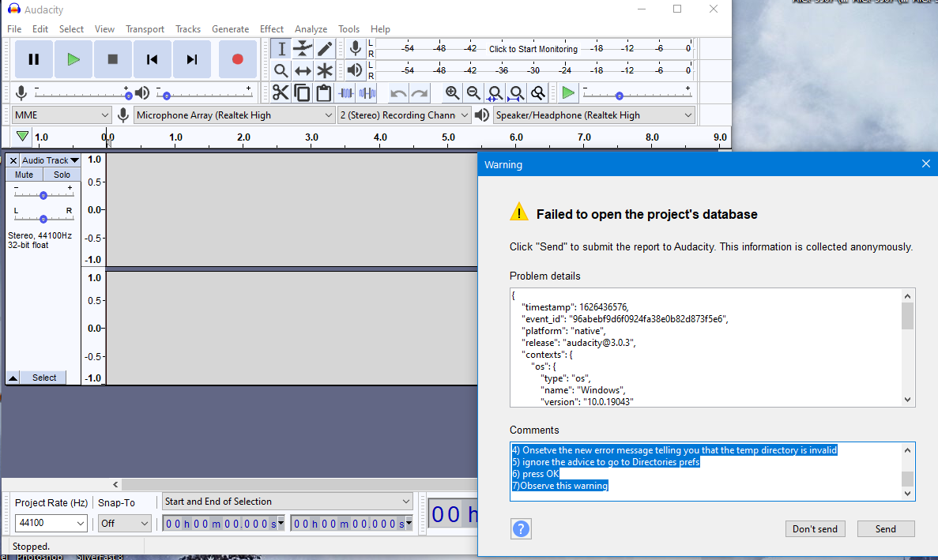Open the File menu

tap(14, 28)
